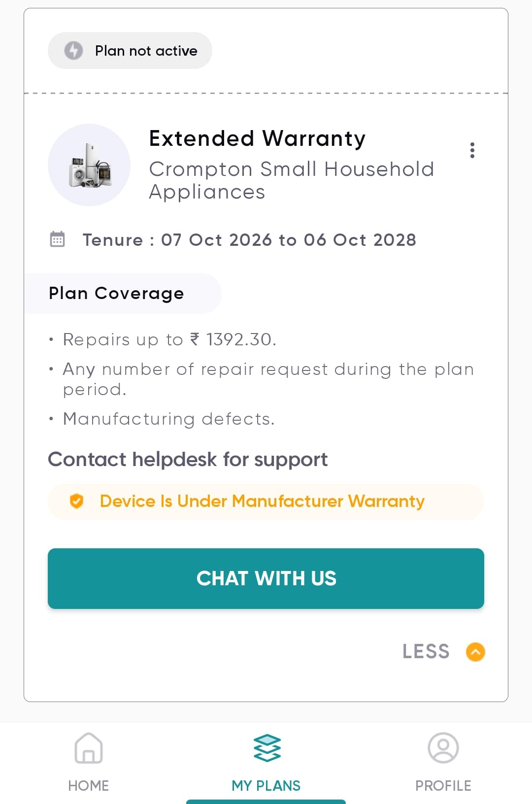Image resolution: width=532 pixels, height=804 pixels.
Task: Click the lightning icon on plan status badge
Action: point(73,50)
